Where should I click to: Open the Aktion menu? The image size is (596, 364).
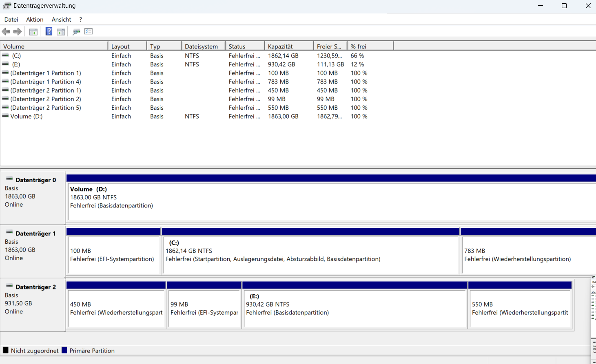pos(35,19)
